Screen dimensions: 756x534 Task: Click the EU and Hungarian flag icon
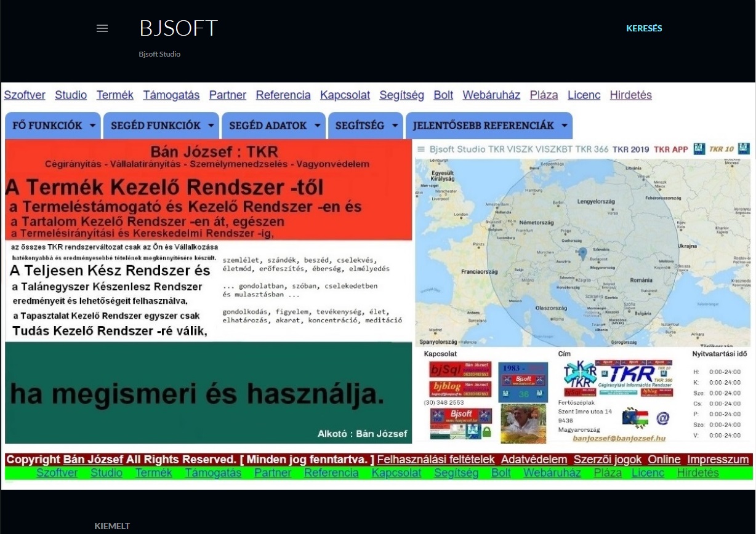[x=634, y=417]
